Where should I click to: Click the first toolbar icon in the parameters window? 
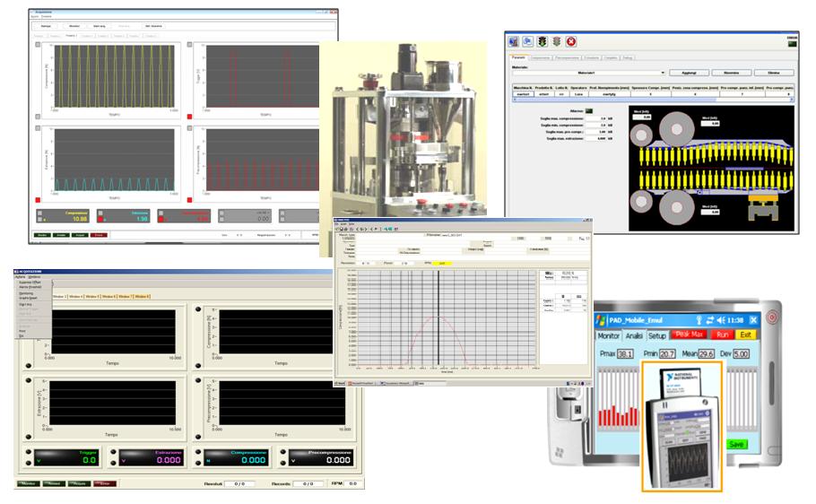514,41
